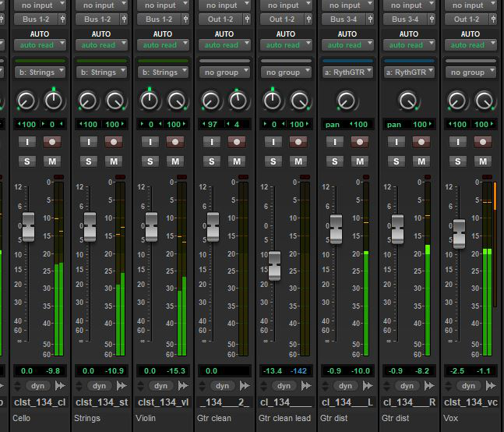Click Violin track output window arrow icon
Screen dimensions: 504x432
point(183,385)
